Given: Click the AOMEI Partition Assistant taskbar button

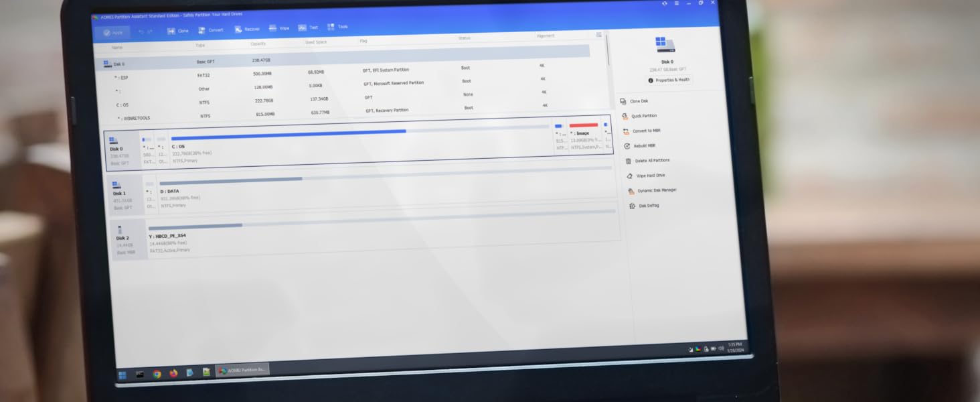Looking at the screenshot, I should tap(242, 370).
